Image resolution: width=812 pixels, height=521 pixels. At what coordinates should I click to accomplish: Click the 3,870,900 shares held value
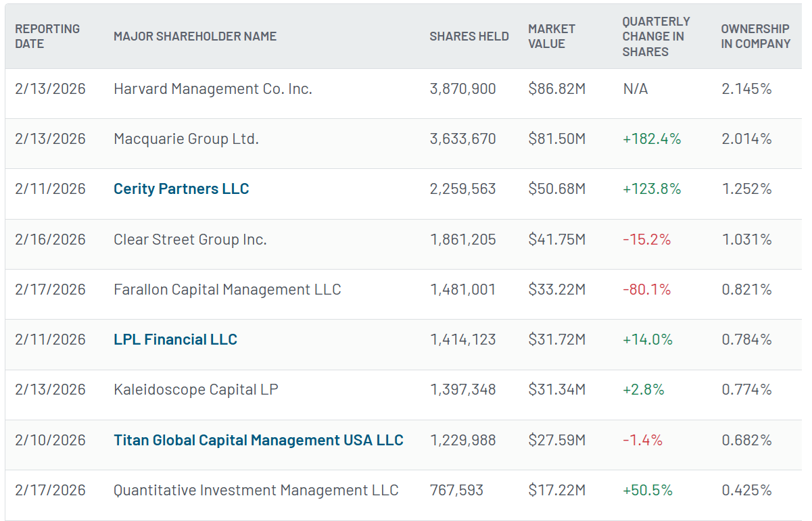pyautogui.click(x=462, y=89)
